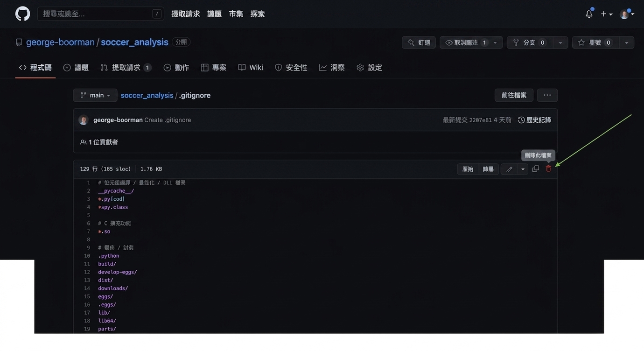Image resolution: width=644 pixels, height=351 pixels.
Task: Open 歷史記錄 for this file
Action: [535, 120]
